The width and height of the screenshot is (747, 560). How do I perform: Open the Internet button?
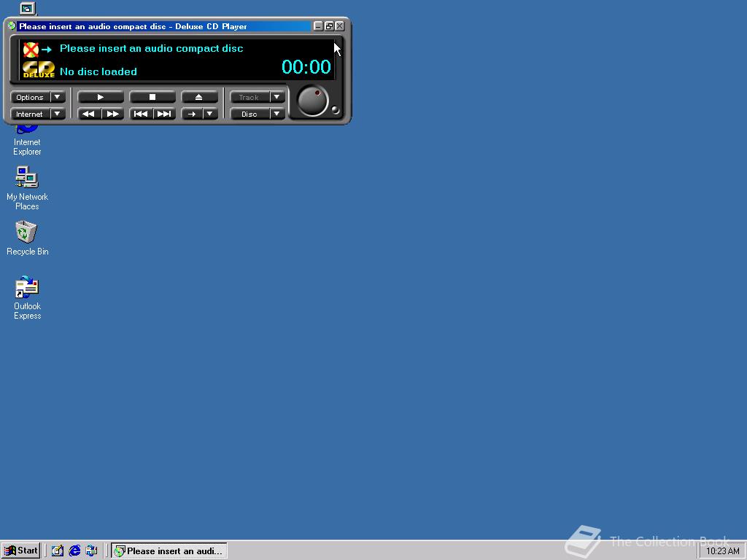coord(30,114)
